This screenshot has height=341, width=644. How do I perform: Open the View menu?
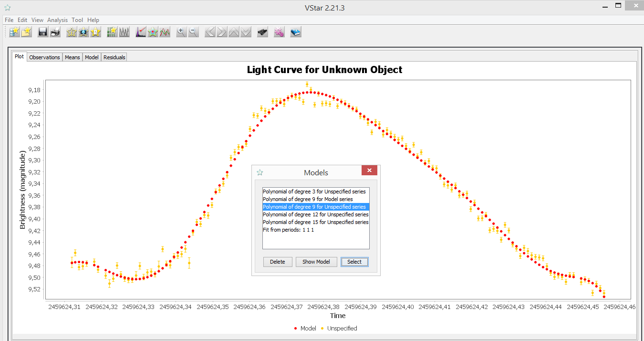coord(37,20)
